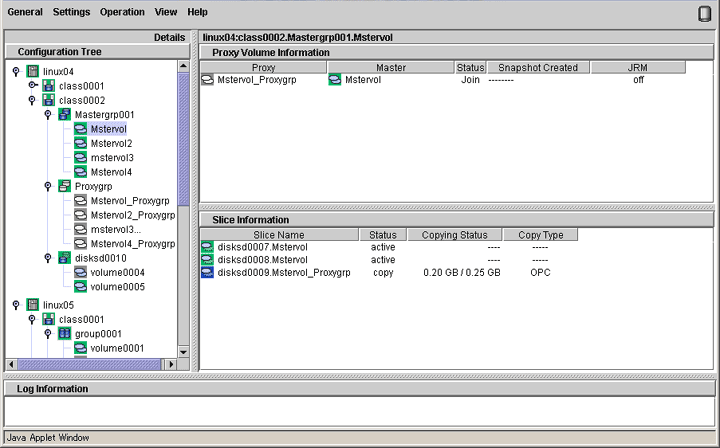Viewport: 720px width, 448px height.
Task: Sort by the Copying Status column header
Action: pos(454,235)
